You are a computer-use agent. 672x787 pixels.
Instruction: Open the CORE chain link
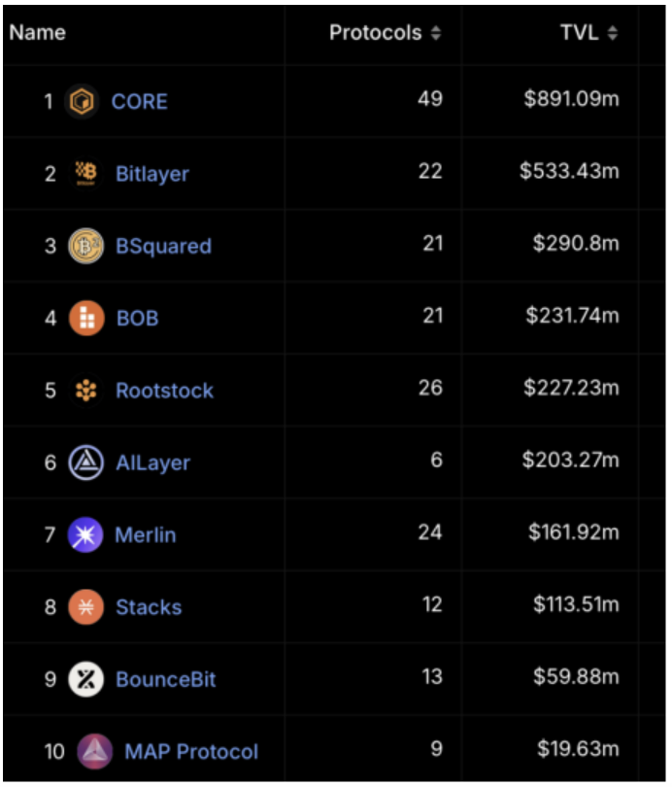coord(140,102)
